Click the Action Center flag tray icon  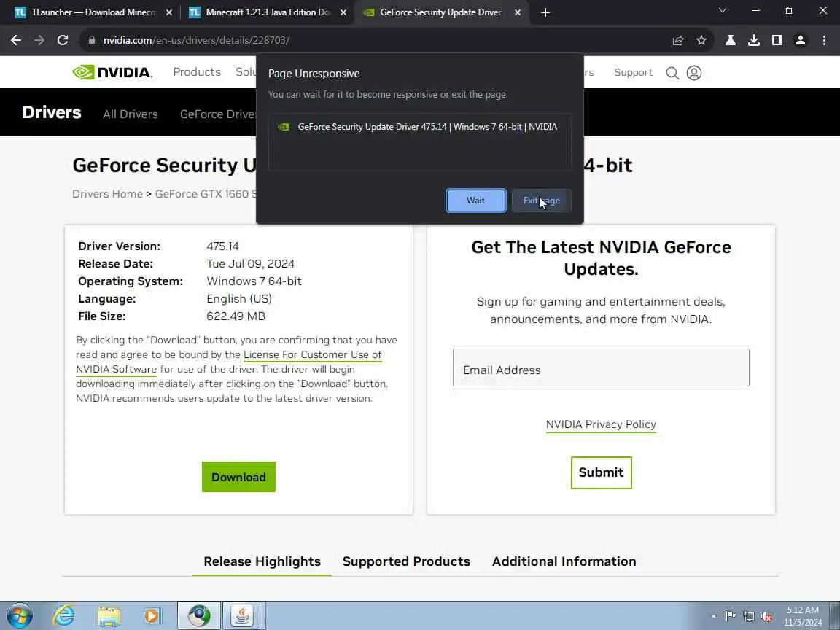pyautogui.click(x=730, y=616)
